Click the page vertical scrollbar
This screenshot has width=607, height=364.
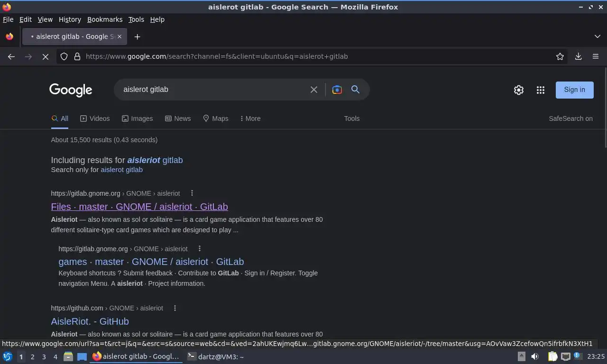point(606,108)
